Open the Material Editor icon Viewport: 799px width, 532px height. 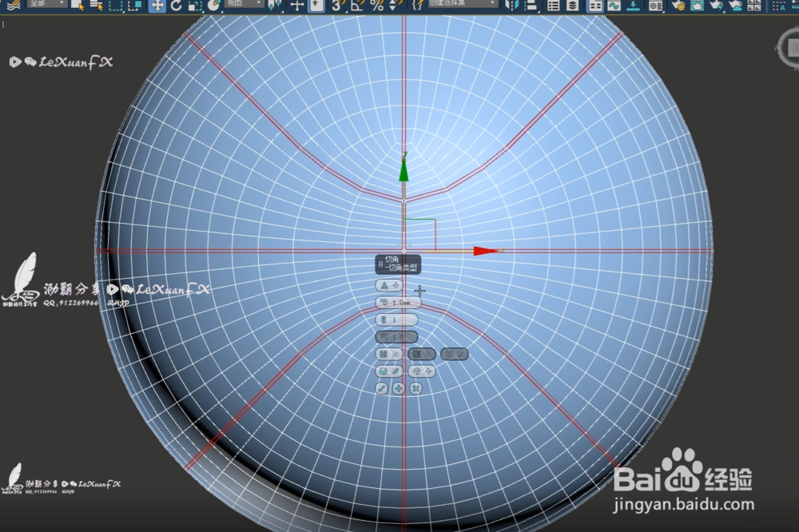656,6
